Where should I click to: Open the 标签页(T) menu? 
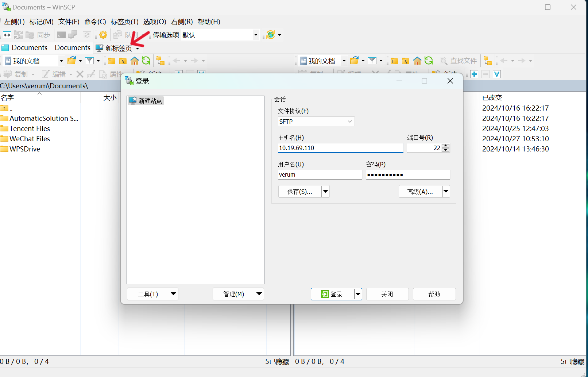point(125,22)
